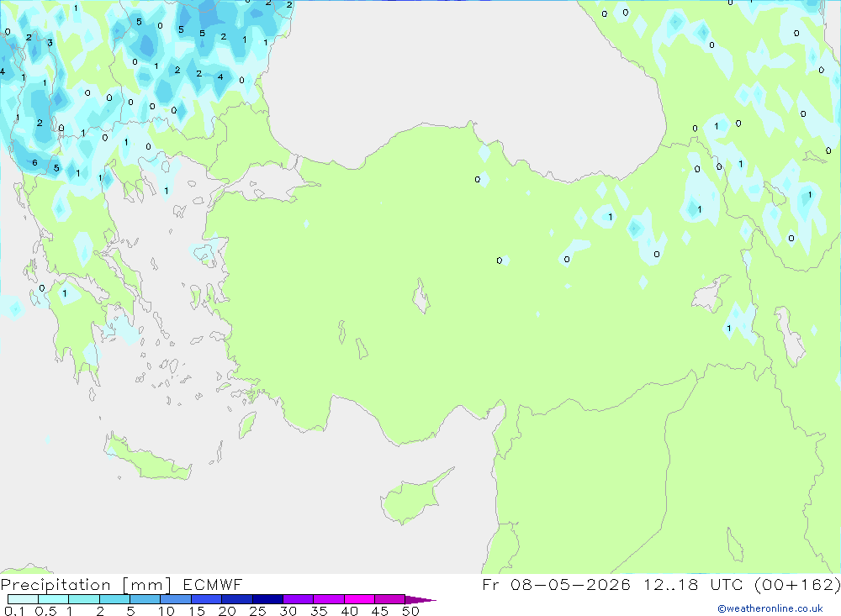841x616 pixels.
Task: Select the 2 mm legend color swatch
Action: 114,599
